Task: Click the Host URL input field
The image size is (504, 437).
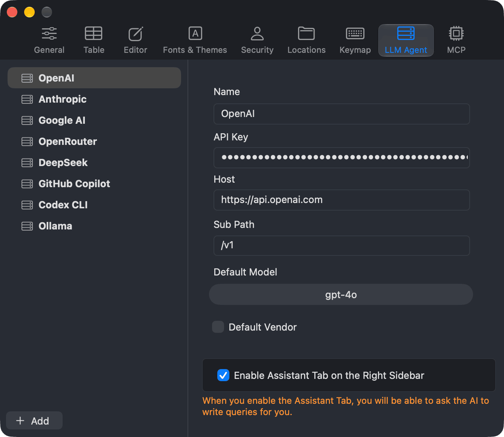Action: click(342, 200)
